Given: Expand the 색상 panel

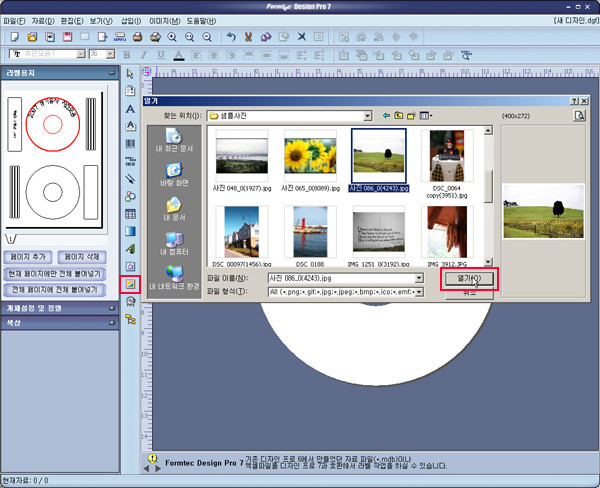Looking at the screenshot, I should [109, 323].
